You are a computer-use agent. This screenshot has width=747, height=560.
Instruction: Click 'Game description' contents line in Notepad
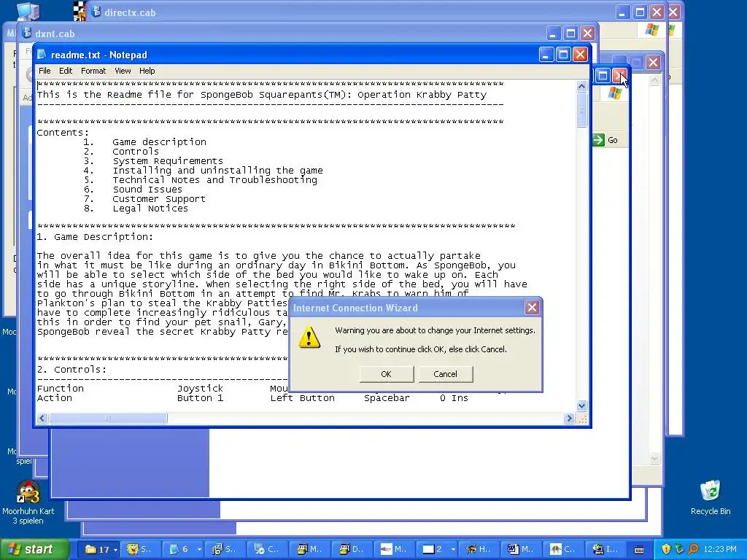(x=159, y=142)
